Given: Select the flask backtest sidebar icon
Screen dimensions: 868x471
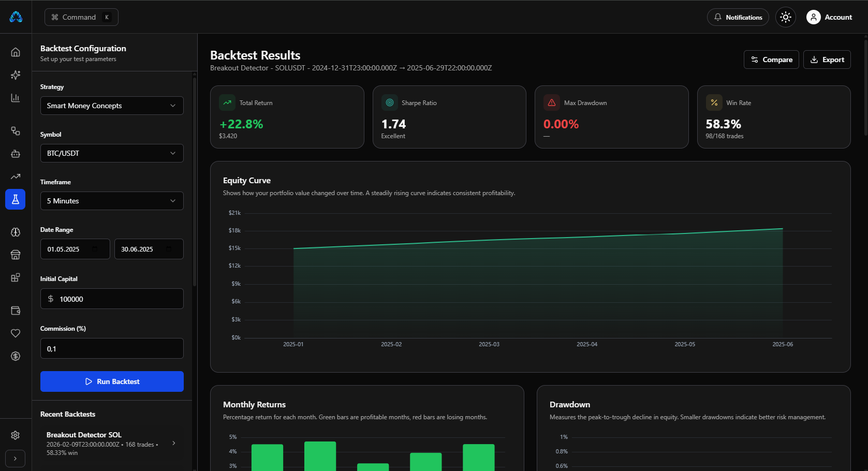Looking at the screenshot, I should [16, 199].
